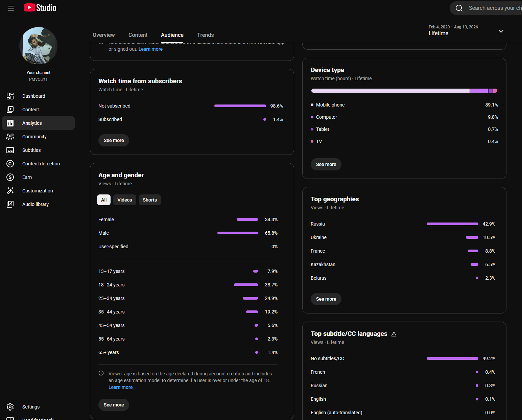Image resolution: width=522 pixels, height=420 pixels.
Task: Click the YouTube Studio logo
Action: click(40, 8)
